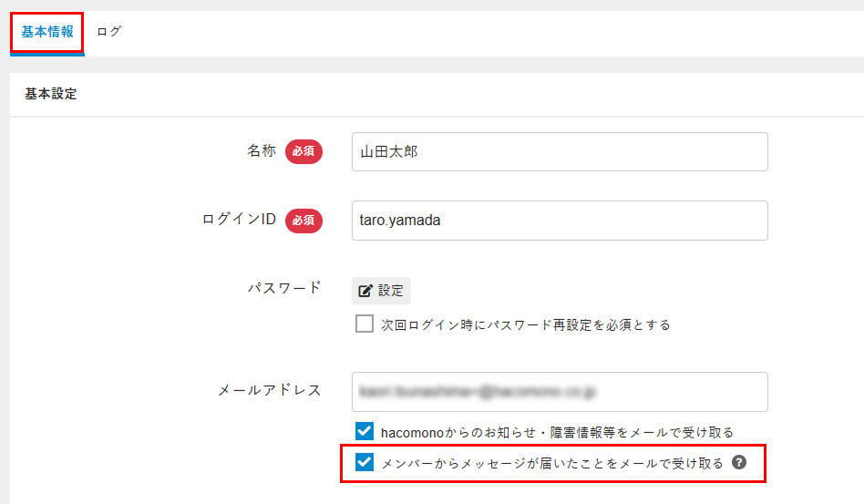The image size is (864, 504).
Task: Click the 名称 field label
Action: click(261, 151)
